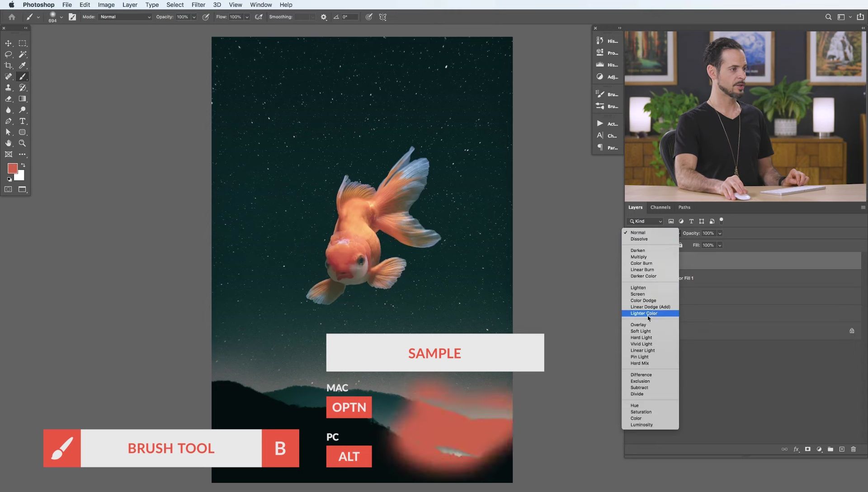Open the History panel button

tap(607, 41)
